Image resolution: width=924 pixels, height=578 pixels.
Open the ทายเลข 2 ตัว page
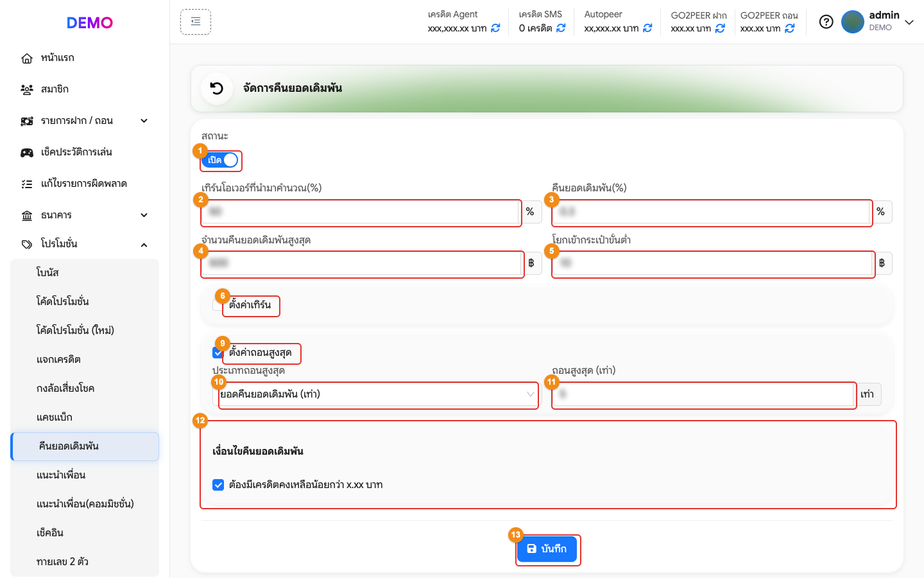click(x=85, y=562)
